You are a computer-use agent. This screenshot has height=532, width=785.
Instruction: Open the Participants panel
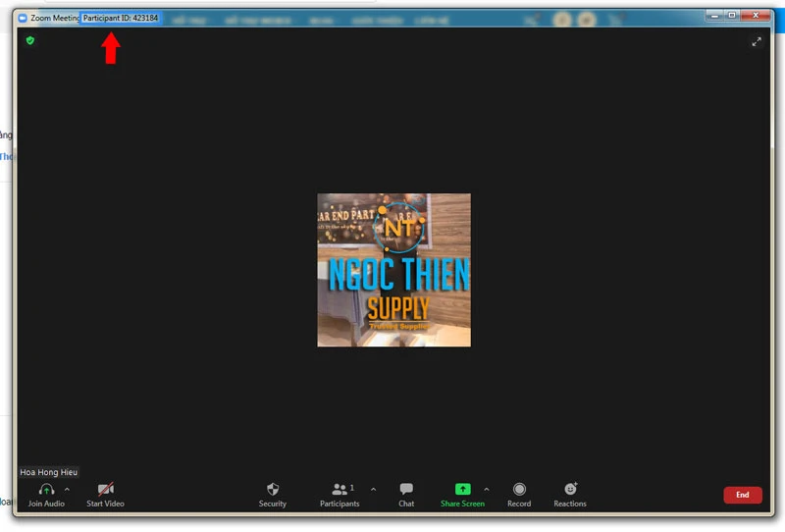(340, 489)
